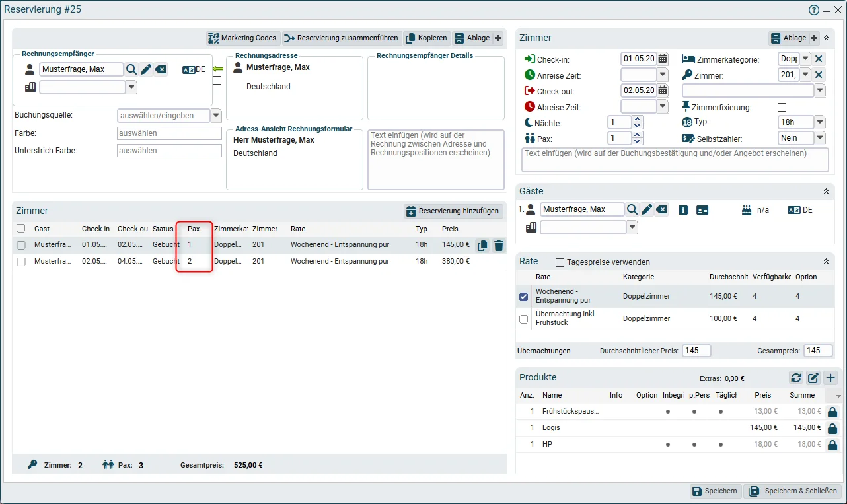The image size is (847, 504).
Task: Open the Check-out calendar picker
Action: [x=663, y=90]
